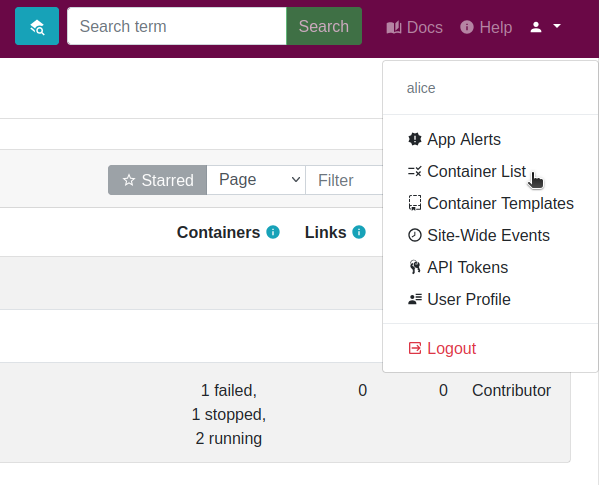Click the '2 running' container status text
Screen dimensions: 599x485
(229, 438)
